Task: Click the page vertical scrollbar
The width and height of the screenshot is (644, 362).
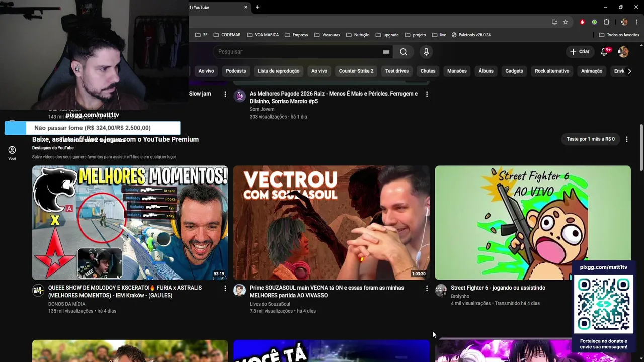Action: pos(641,148)
